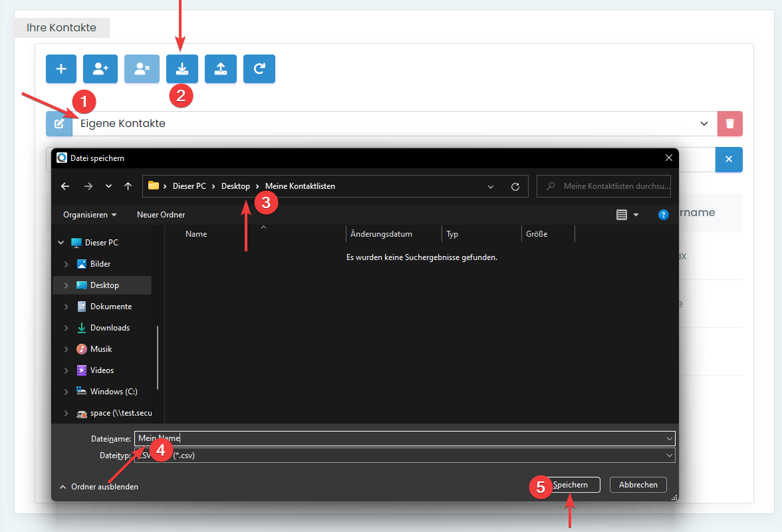The width and height of the screenshot is (782, 532).
Task: Go up one folder level arrow
Action: (128, 187)
